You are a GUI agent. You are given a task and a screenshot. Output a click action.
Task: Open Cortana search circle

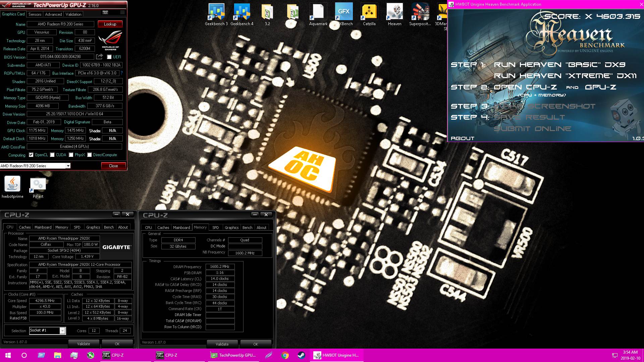pos(24,355)
